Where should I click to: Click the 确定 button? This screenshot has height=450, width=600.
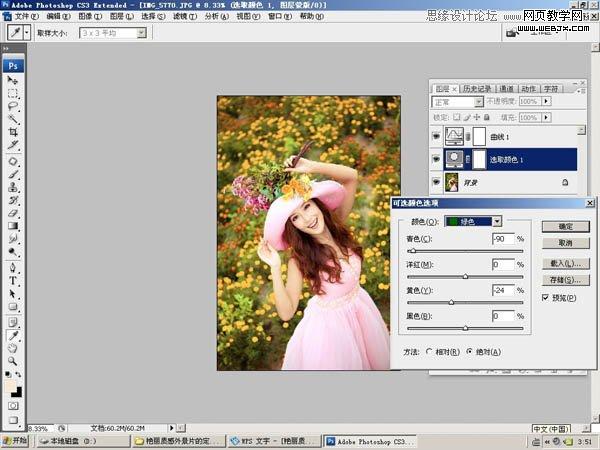click(x=565, y=226)
